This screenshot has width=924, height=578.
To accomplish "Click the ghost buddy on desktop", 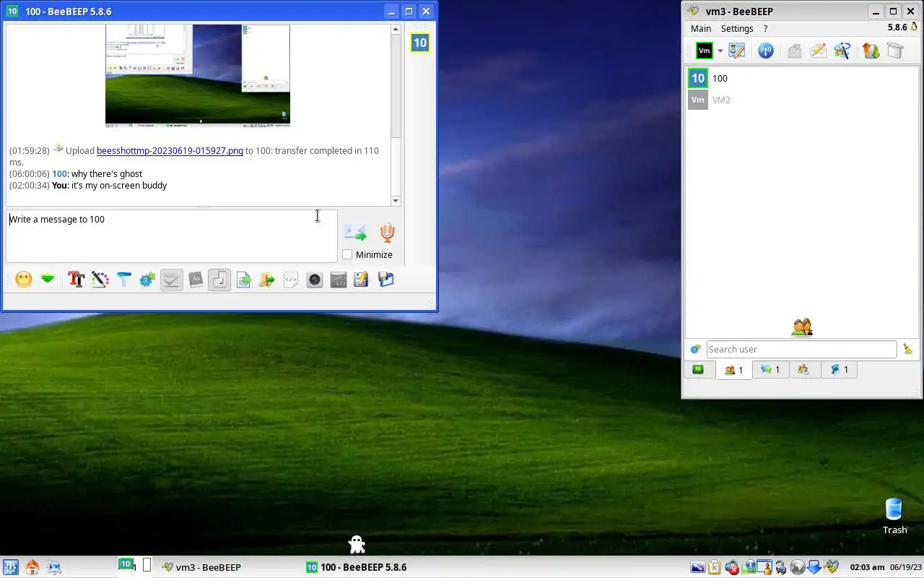I will [357, 544].
